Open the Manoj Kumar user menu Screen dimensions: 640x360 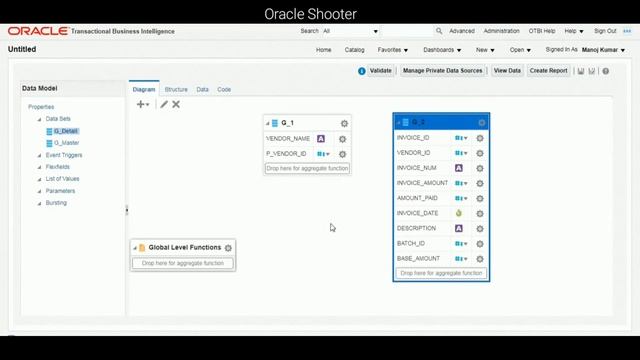click(603, 50)
